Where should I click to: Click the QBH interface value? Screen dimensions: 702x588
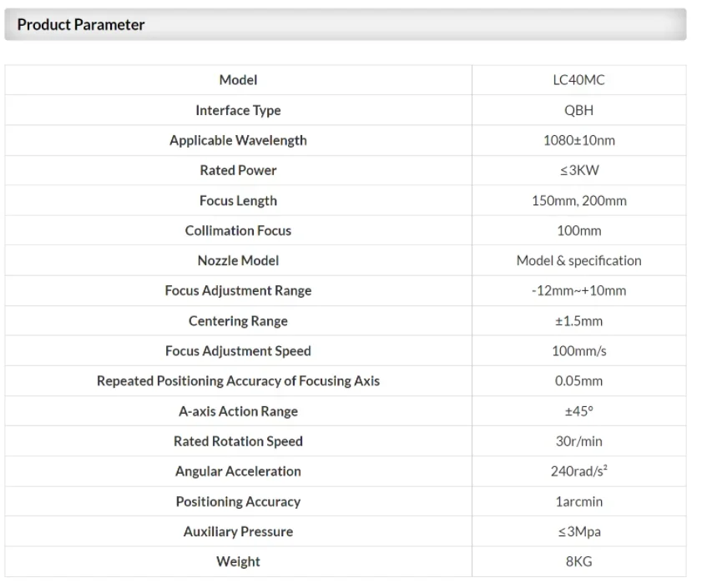(x=578, y=110)
